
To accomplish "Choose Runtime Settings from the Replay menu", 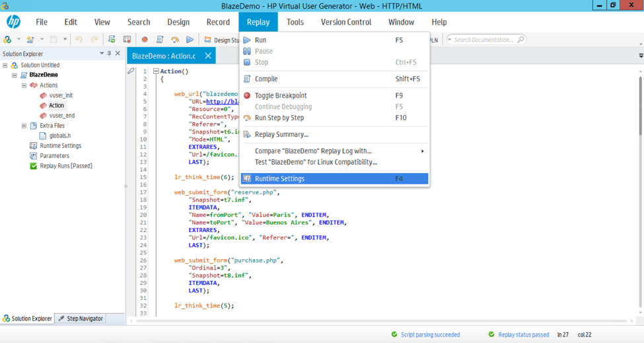I will coord(279,178).
